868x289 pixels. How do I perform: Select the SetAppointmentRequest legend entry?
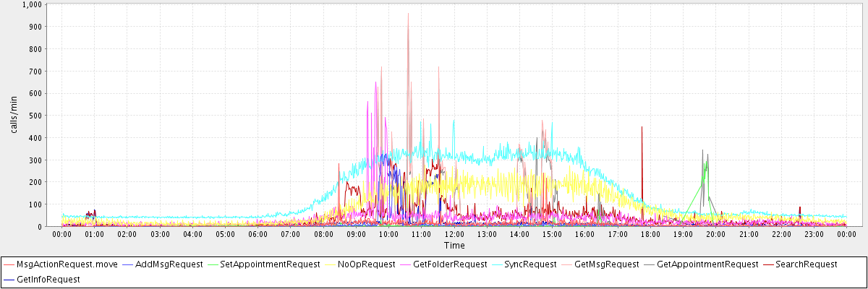click(269, 264)
